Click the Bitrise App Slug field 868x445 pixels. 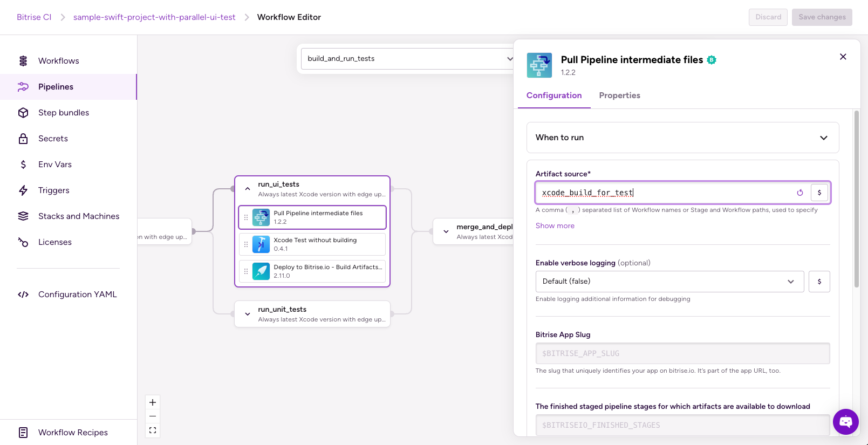pyautogui.click(x=683, y=353)
